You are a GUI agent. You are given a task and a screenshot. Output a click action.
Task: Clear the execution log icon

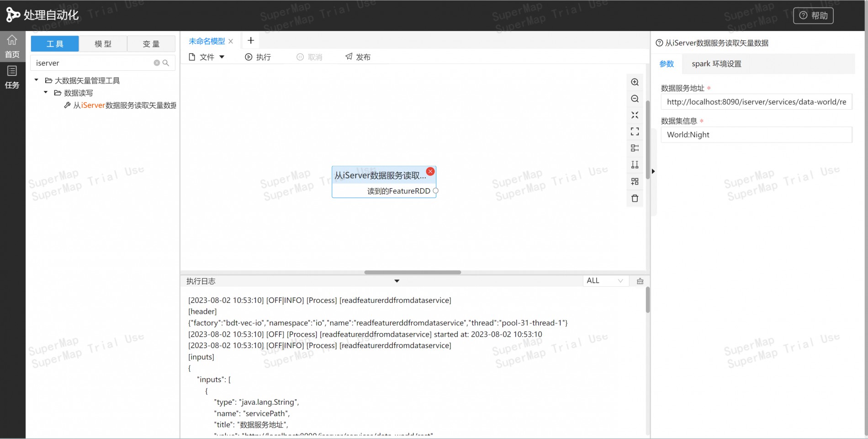[640, 281]
